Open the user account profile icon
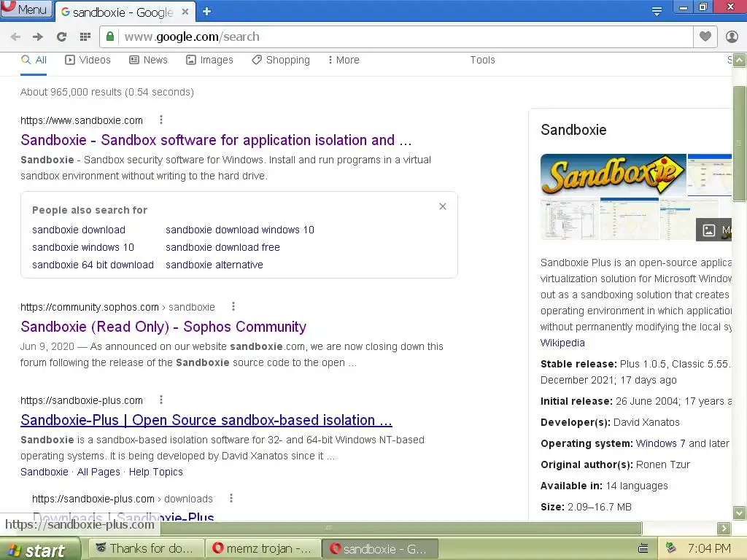This screenshot has width=747, height=560. point(732,36)
